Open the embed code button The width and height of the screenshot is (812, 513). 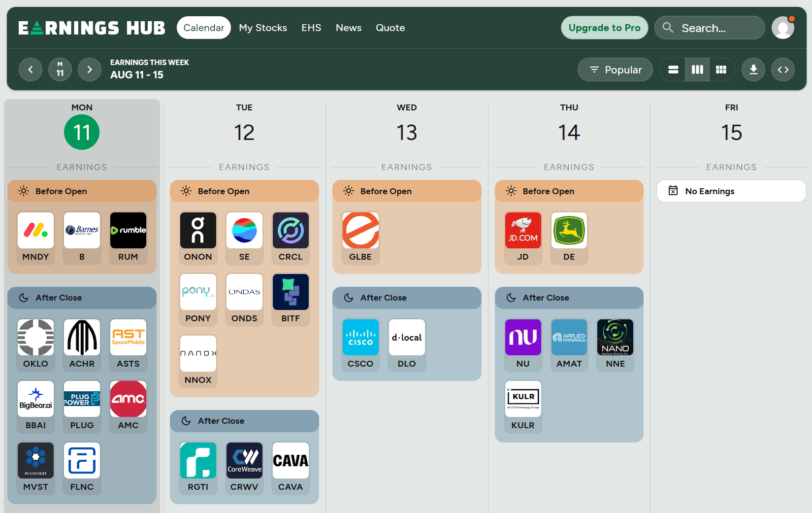click(x=783, y=69)
